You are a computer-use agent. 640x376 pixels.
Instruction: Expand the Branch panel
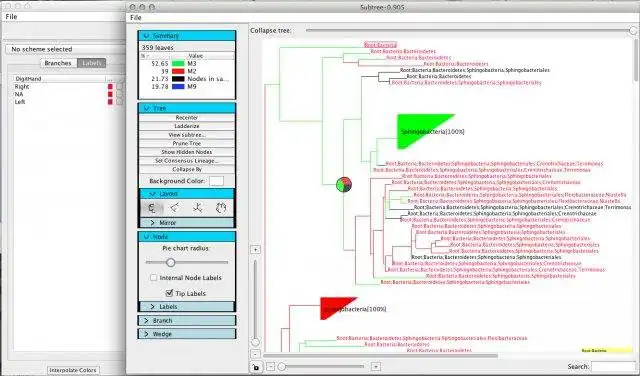tap(187, 320)
